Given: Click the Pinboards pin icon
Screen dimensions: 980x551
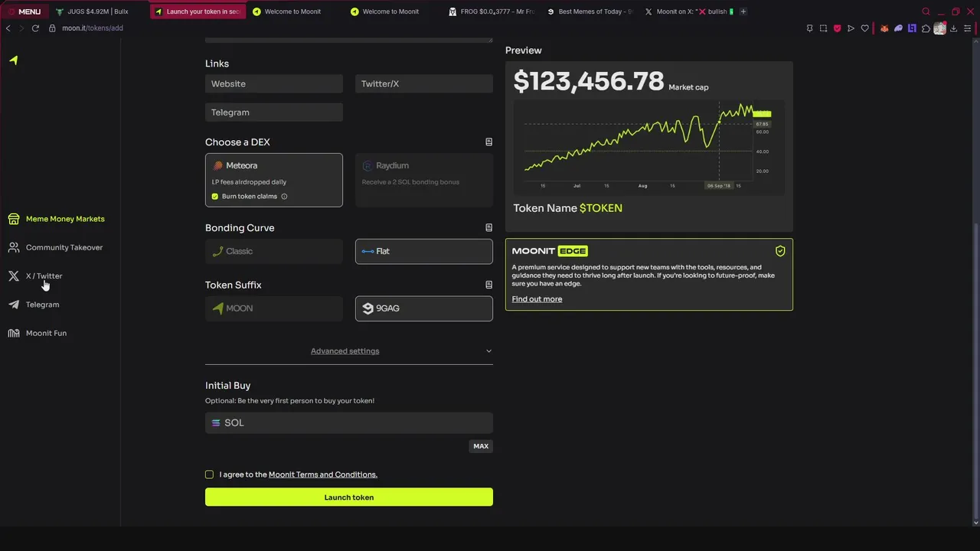Looking at the screenshot, I should pyautogui.click(x=809, y=28).
